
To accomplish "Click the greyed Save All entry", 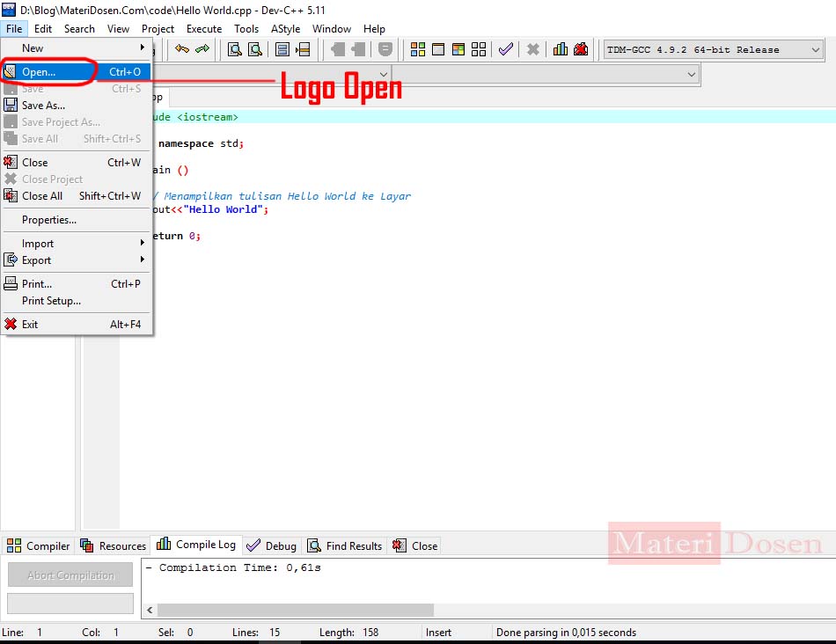I will [x=77, y=139].
